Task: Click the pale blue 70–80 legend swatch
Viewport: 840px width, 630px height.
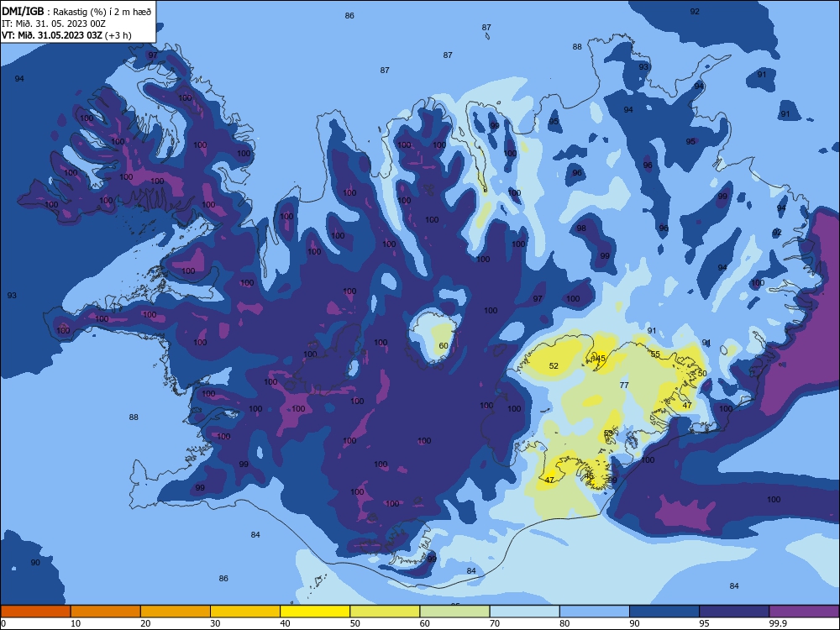Action: pos(524,612)
